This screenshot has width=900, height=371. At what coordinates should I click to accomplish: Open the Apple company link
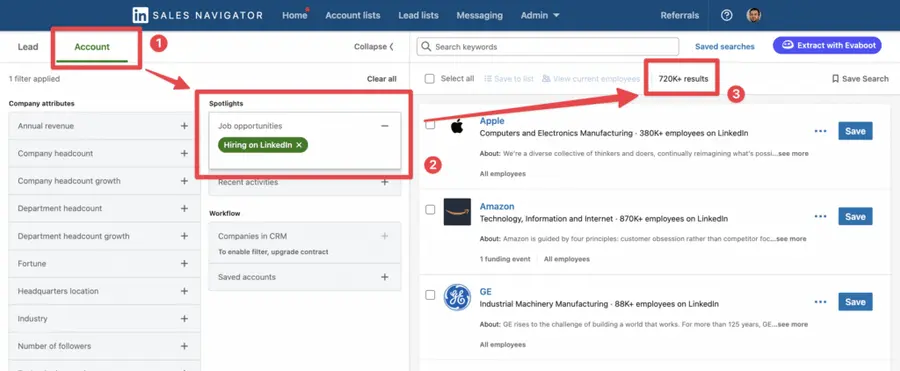[492, 121]
